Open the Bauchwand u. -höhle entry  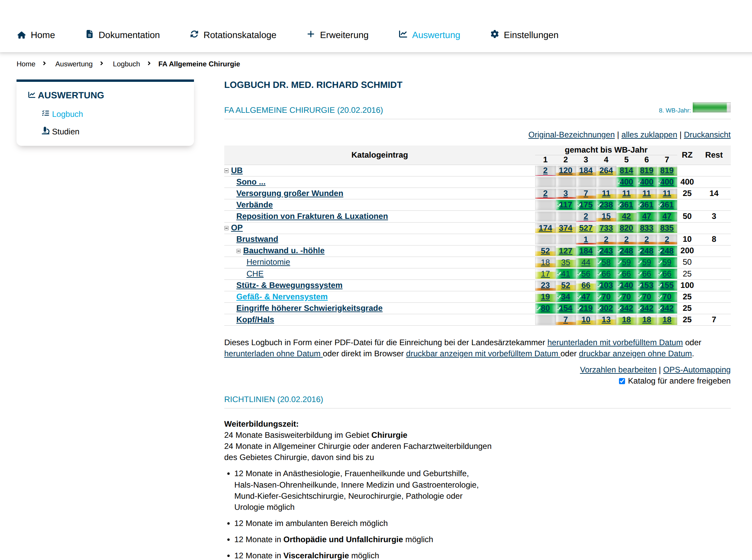click(x=284, y=251)
